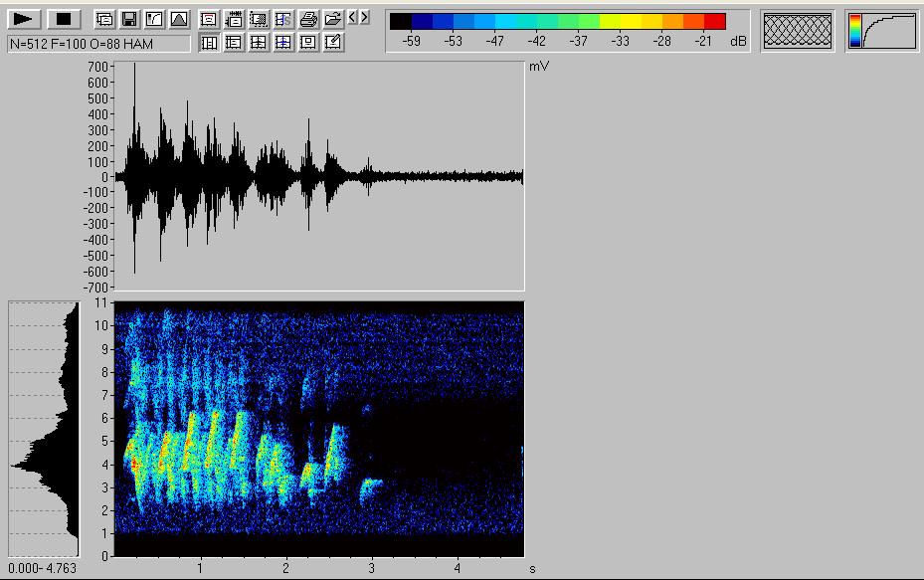Click the printer icon

click(x=308, y=19)
